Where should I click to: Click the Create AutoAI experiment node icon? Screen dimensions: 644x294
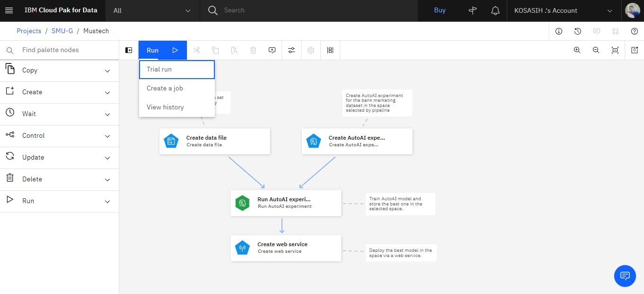tap(313, 141)
